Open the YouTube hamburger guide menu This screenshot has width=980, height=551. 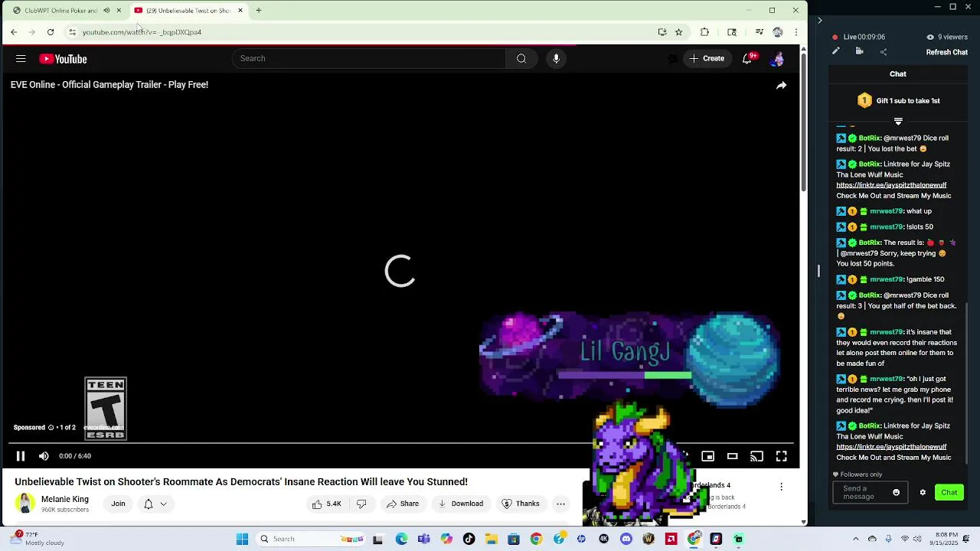[21, 59]
